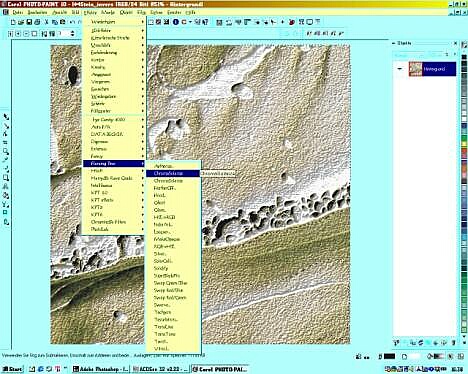Viewport: 468px width, 374px height.
Task: Choose Swerve filter in submenu
Action: 173,305
